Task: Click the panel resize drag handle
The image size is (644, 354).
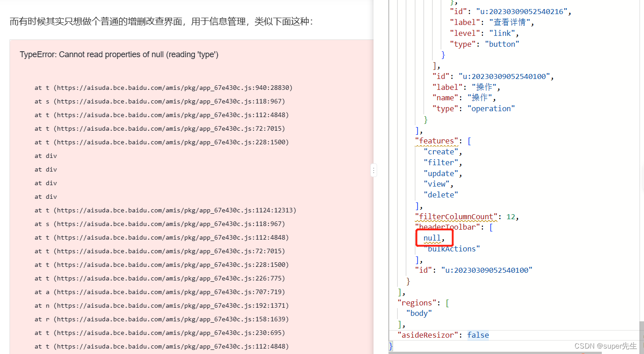Action: (x=373, y=171)
